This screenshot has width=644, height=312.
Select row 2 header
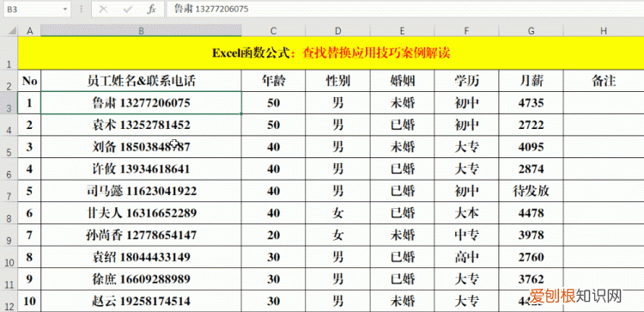9,81
